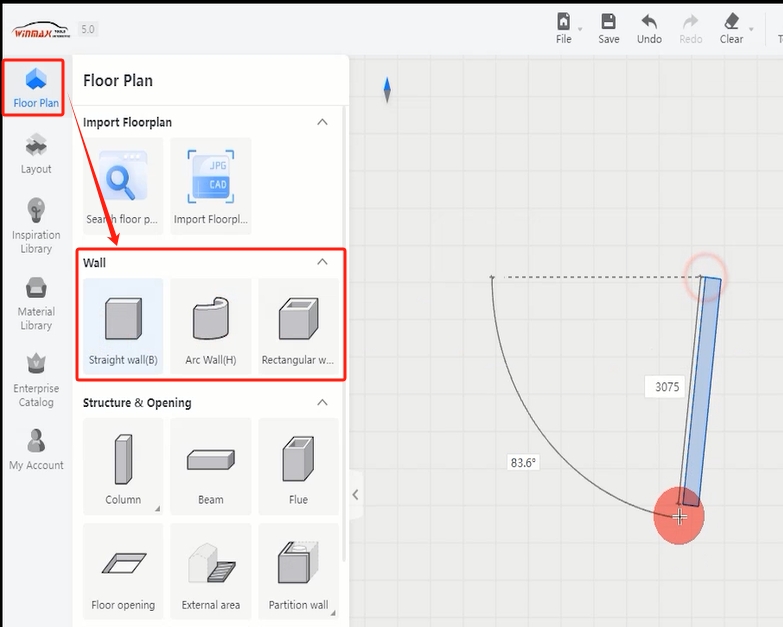Open the File dropdown arrow

click(580, 29)
